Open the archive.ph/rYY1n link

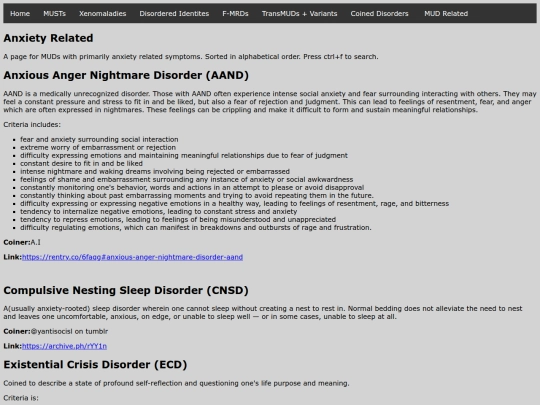click(x=64, y=346)
